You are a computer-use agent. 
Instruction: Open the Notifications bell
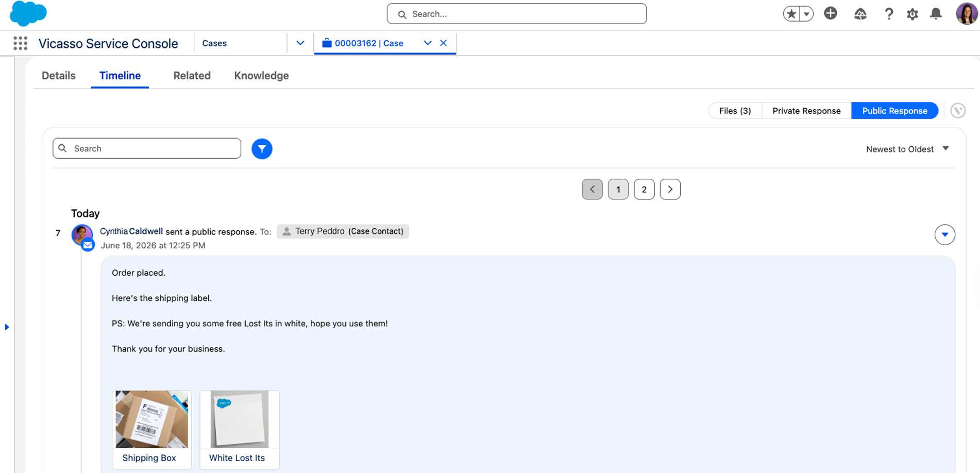936,14
